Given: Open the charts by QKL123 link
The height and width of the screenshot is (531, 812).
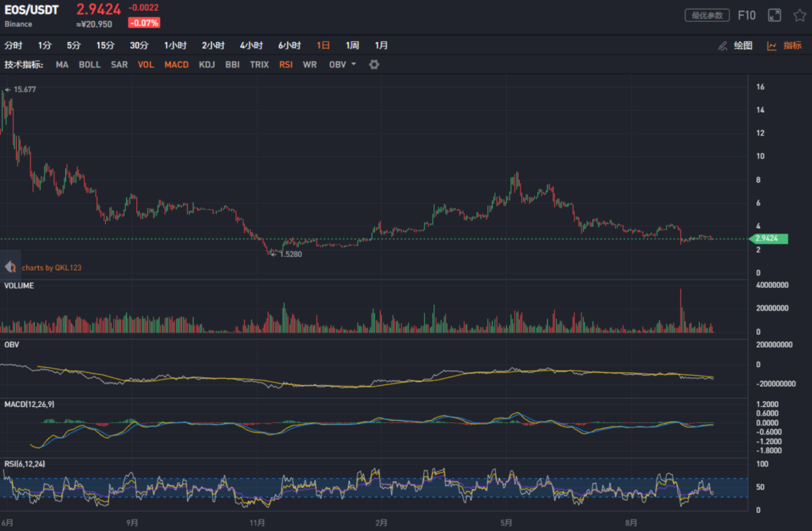Looking at the screenshot, I should click(51, 268).
